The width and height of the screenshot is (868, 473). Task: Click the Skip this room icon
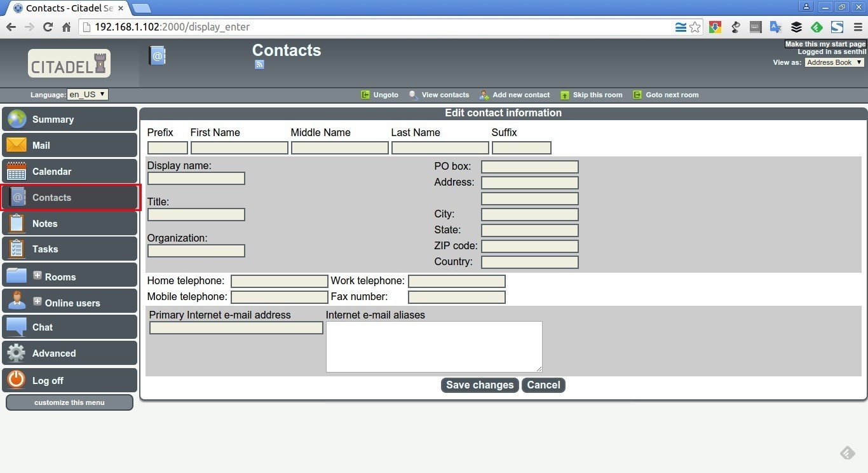click(565, 95)
